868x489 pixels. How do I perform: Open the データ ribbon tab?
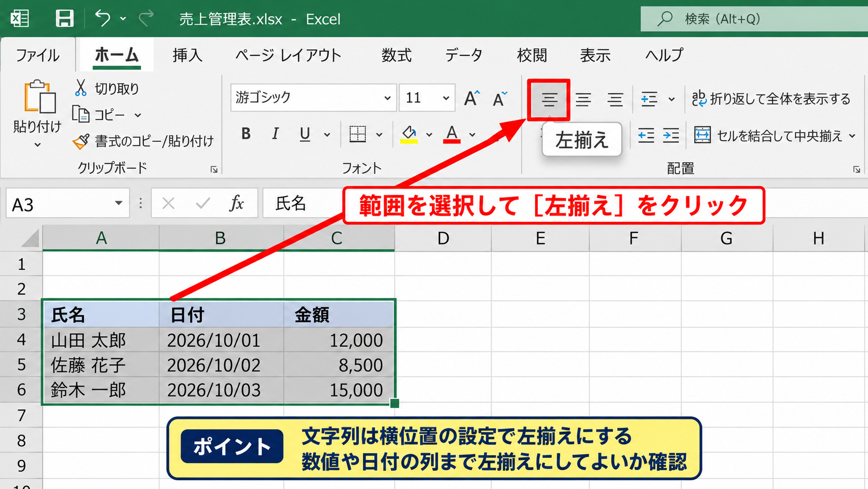click(x=464, y=55)
